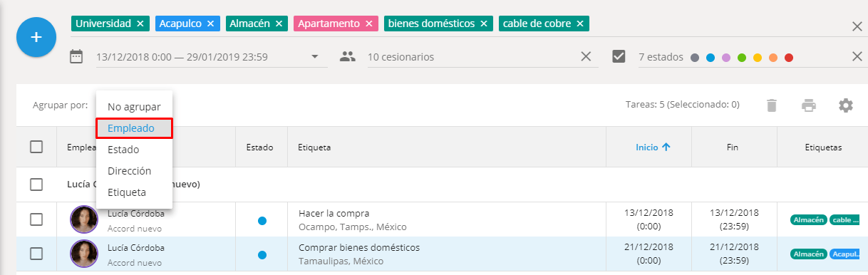Choose Etiqueta grouping option

134,192
